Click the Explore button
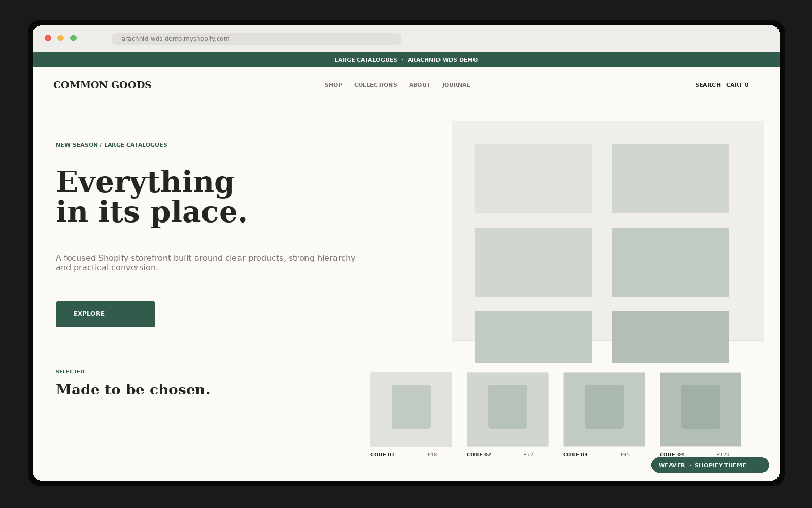The image size is (812, 508). 106,314
